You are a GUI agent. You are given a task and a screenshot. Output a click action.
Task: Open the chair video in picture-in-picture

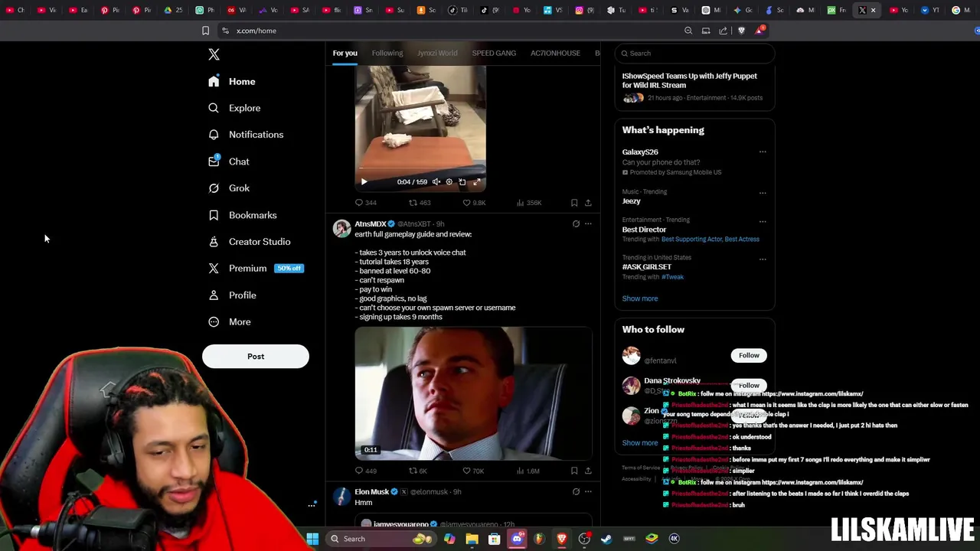click(462, 182)
